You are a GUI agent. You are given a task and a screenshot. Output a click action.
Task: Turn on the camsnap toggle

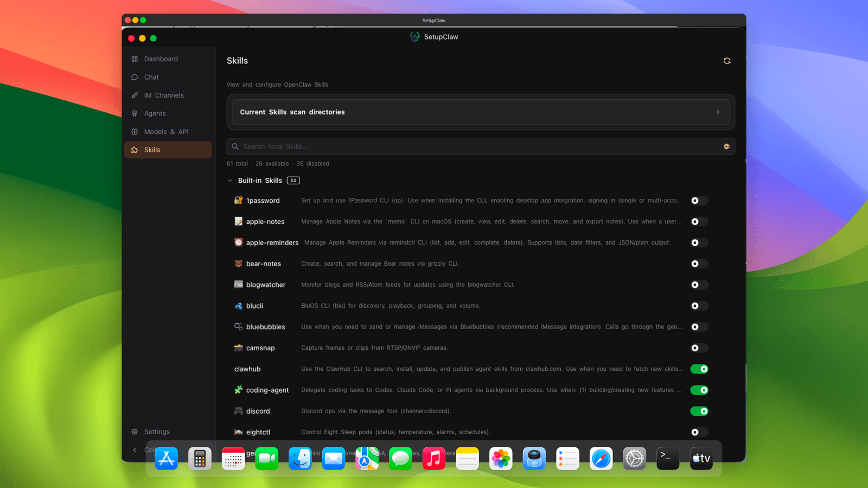[x=699, y=348]
